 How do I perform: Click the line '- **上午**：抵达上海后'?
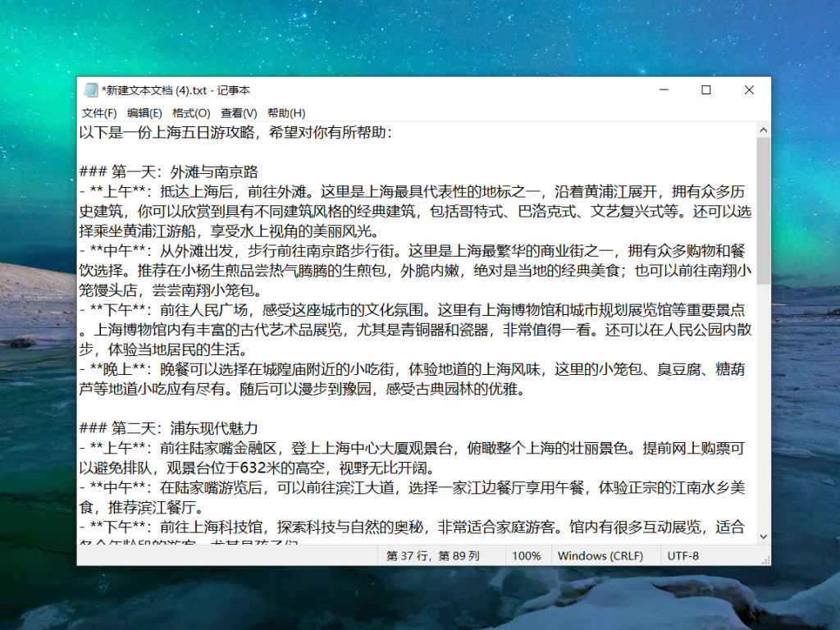pos(412,191)
